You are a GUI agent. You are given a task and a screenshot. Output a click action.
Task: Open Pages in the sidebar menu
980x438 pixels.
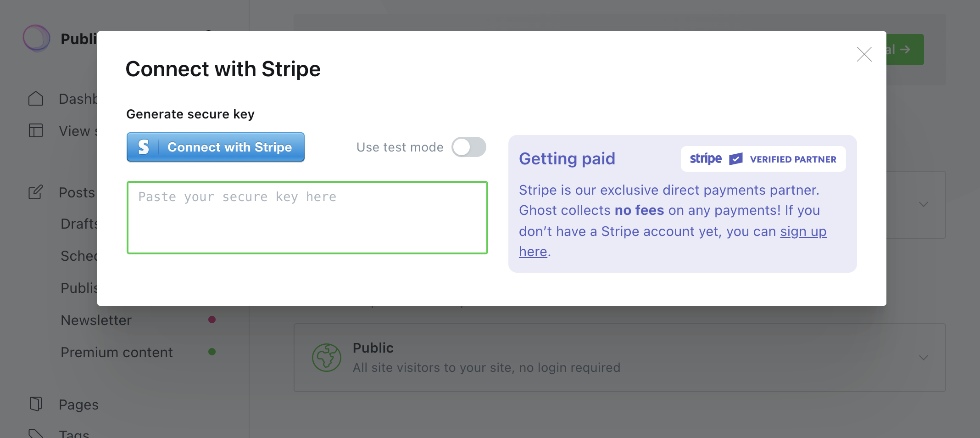pyautogui.click(x=78, y=404)
